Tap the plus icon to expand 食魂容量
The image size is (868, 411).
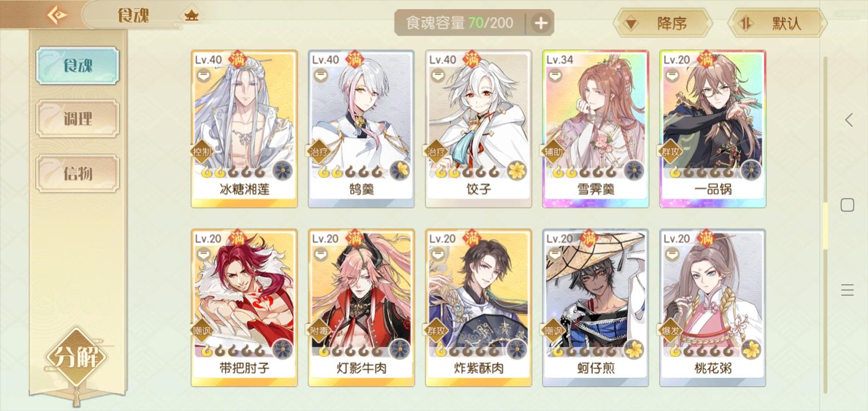[x=540, y=23]
